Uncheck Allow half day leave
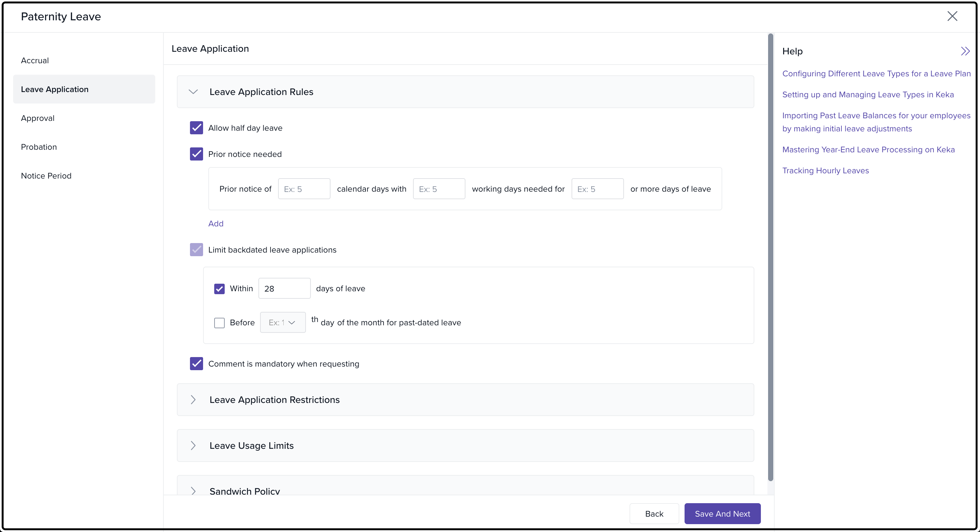This screenshot has height=532, width=980. (196, 128)
